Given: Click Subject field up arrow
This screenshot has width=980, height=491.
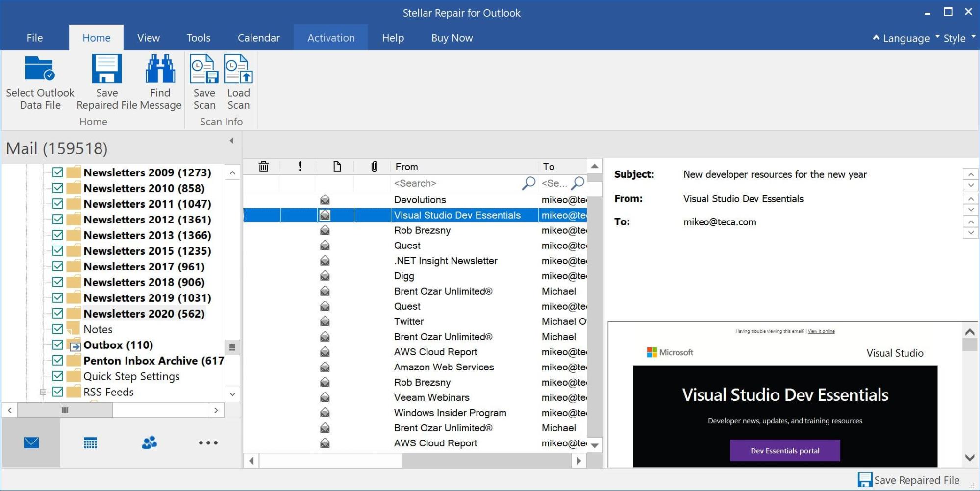Looking at the screenshot, I should coord(971,174).
